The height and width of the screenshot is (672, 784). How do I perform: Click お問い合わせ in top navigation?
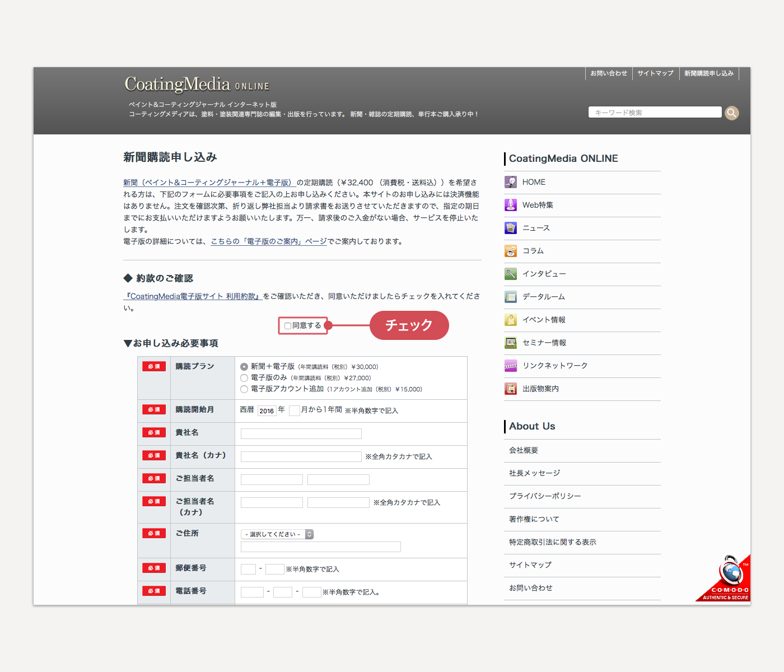(x=609, y=73)
